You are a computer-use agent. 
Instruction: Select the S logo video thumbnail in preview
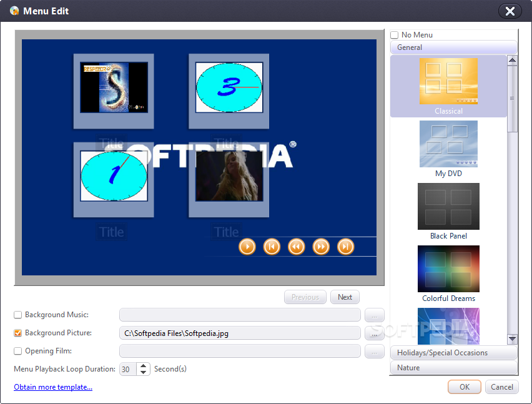114,87
